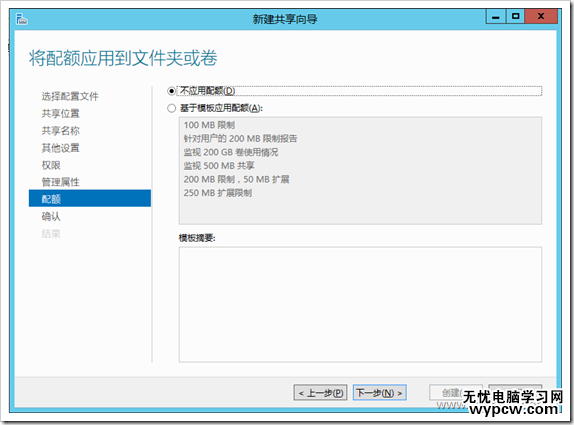This screenshot has width=574, height=425.
Task: Maximize the 新建共享向导 window
Action: (x=515, y=16)
